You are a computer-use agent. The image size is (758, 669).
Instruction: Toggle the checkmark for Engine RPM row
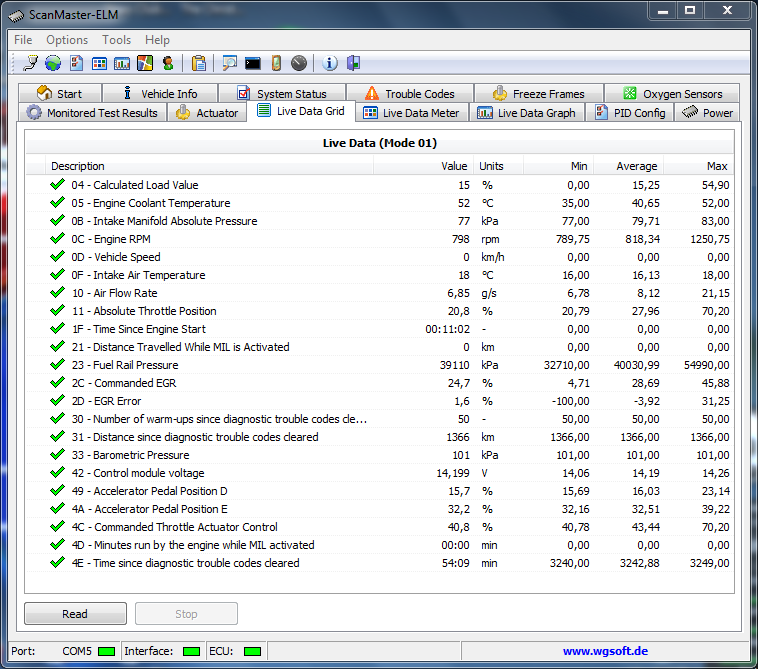click(57, 239)
